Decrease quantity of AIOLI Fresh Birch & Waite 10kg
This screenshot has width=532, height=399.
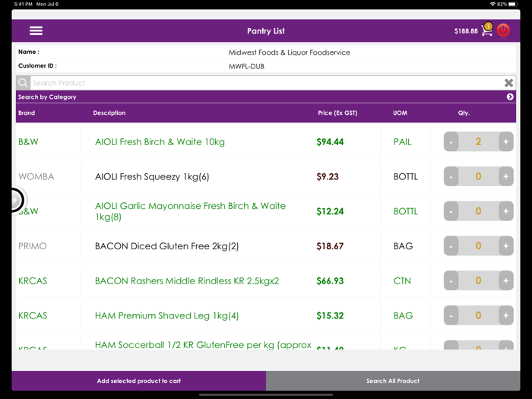[x=451, y=142]
